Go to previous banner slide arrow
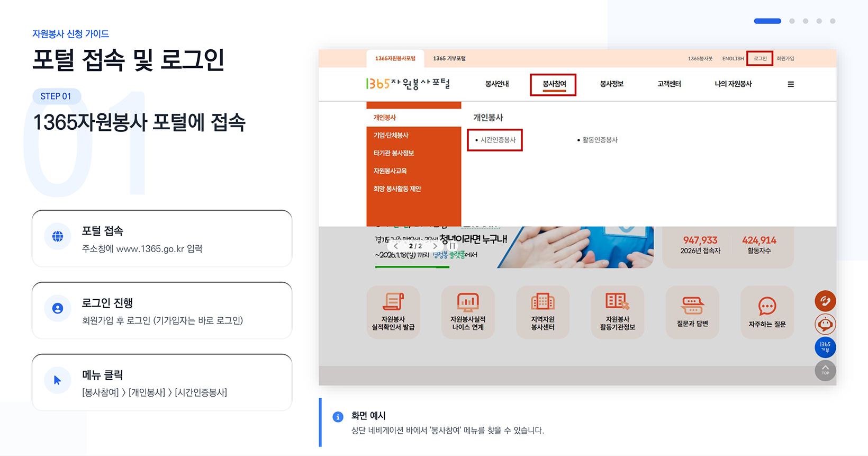 point(396,246)
